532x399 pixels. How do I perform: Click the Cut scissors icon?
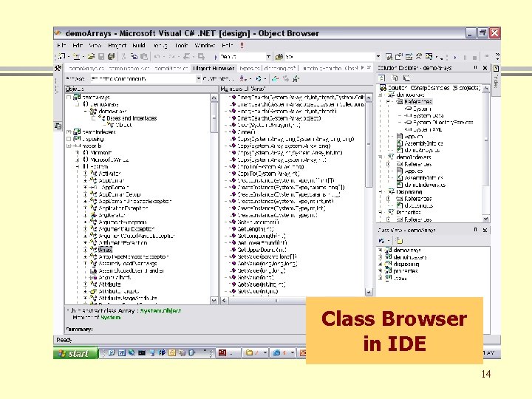(x=124, y=57)
